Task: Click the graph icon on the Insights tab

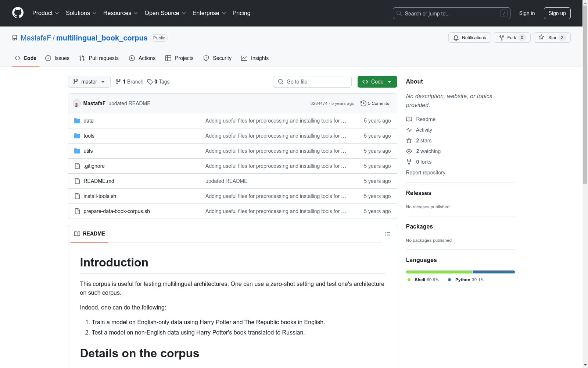Action: 244,58
